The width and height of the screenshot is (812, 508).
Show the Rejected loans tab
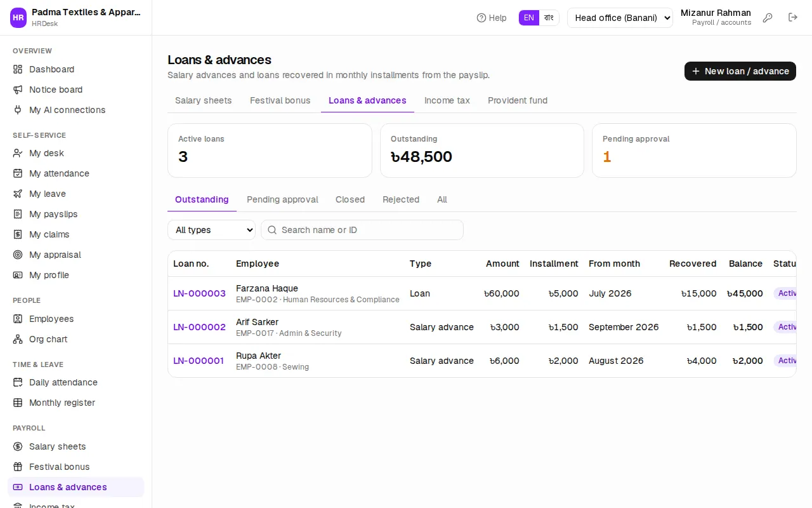(x=401, y=199)
